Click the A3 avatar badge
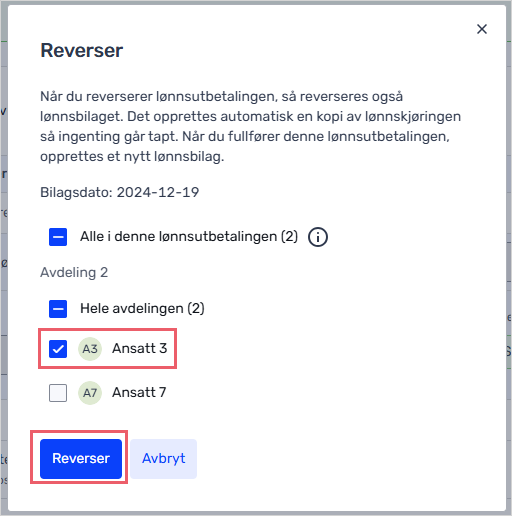 90,349
